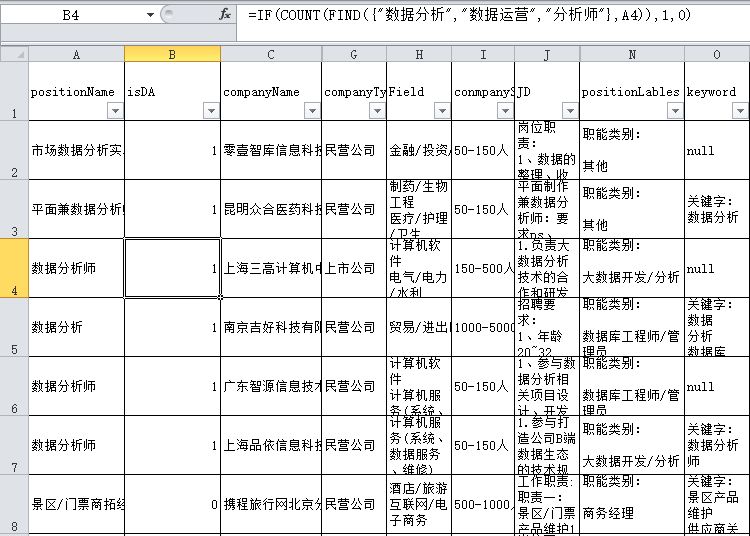Select column I header
This screenshot has width=750, height=536.
pos(483,54)
